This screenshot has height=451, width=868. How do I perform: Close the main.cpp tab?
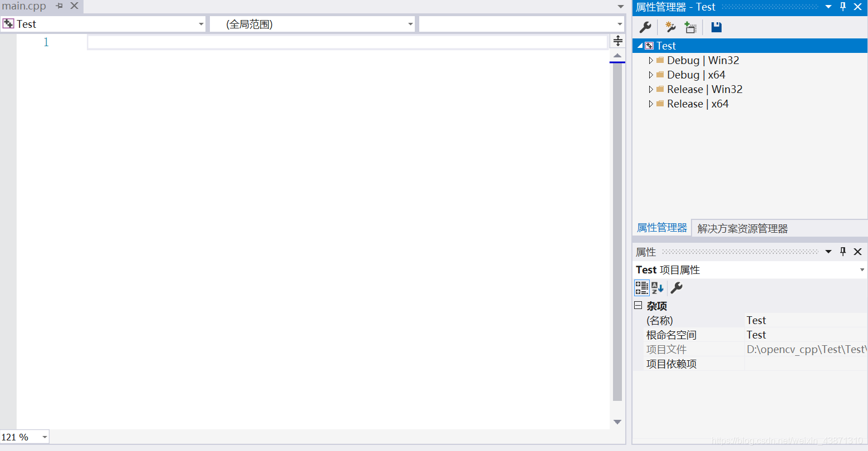coord(74,6)
